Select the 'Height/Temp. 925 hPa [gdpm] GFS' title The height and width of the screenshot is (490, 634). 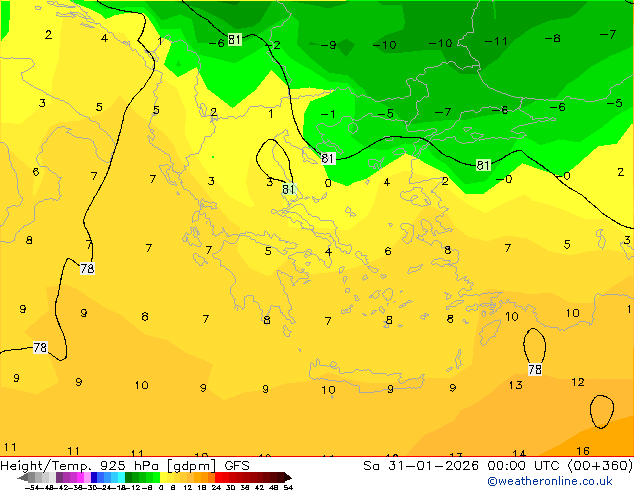[x=125, y=466]
